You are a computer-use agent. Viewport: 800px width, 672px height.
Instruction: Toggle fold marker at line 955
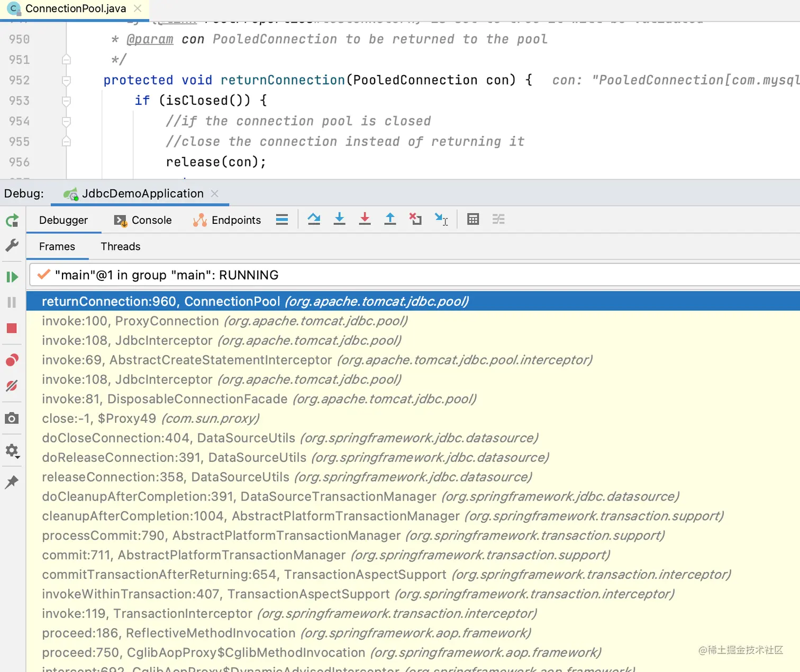click(66, 141)
